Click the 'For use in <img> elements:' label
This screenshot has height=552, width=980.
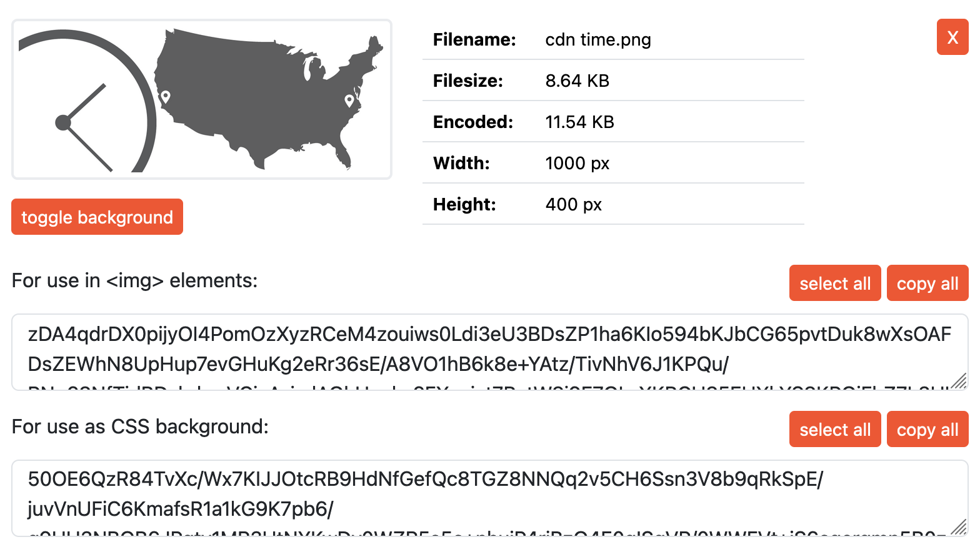134,280
